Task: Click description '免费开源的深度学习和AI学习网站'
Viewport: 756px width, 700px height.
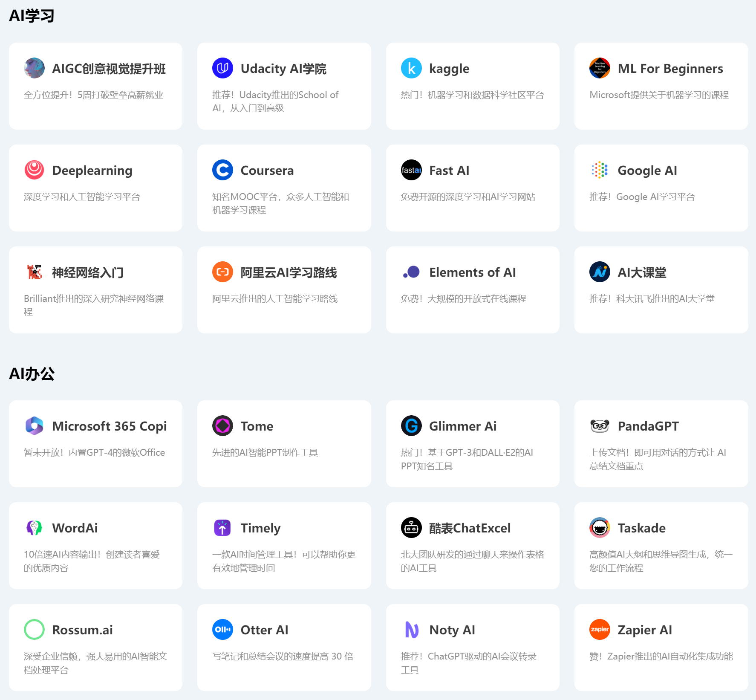Action: click(468, 197)
